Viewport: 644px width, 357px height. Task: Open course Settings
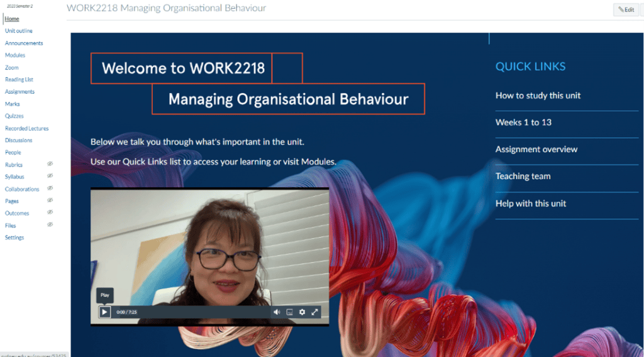[x=14, y=238]
